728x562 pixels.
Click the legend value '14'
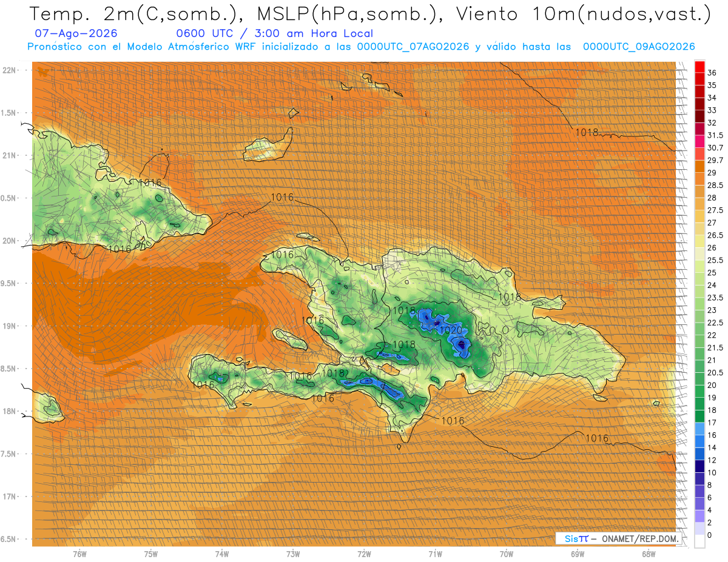pyautogui.click(x=712, y=447)
